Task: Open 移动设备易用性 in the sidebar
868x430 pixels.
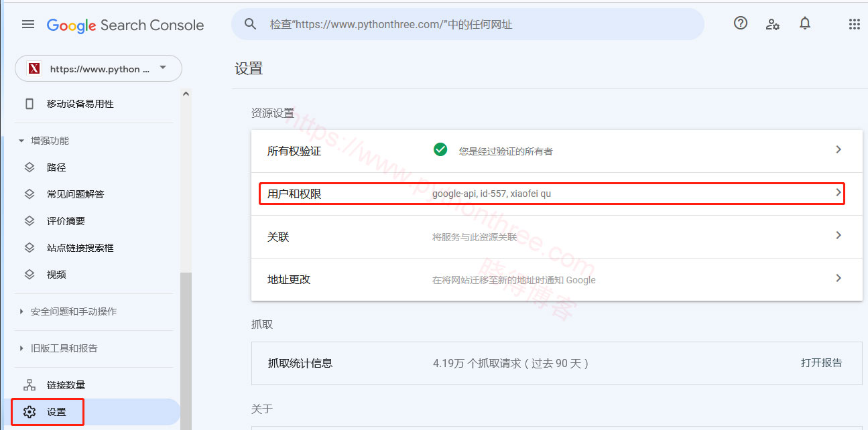Action: (92, 104)
